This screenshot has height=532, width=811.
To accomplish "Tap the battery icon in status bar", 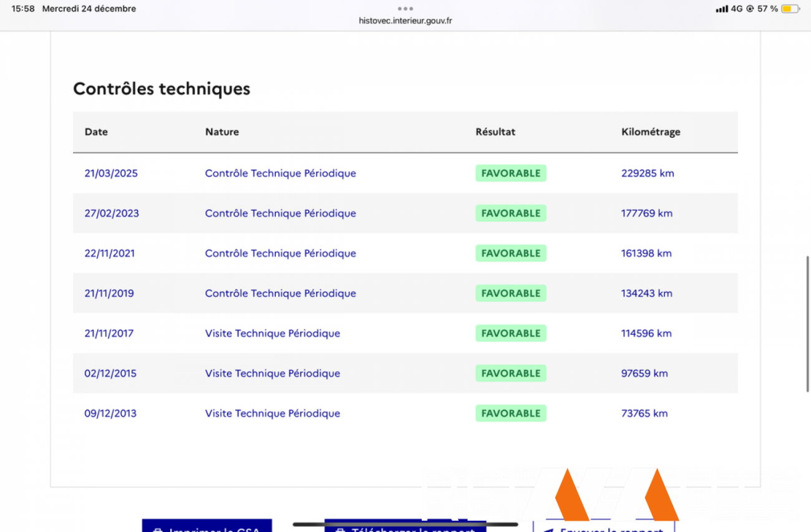I will pyautogui.click(x=790, y=9).
